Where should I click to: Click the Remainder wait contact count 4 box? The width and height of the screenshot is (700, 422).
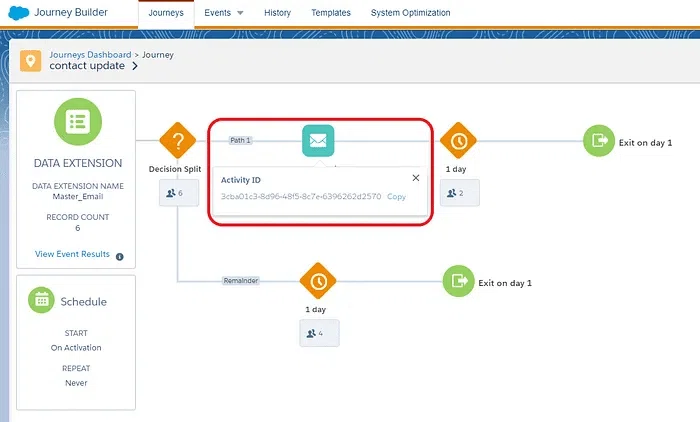point(319,333)
